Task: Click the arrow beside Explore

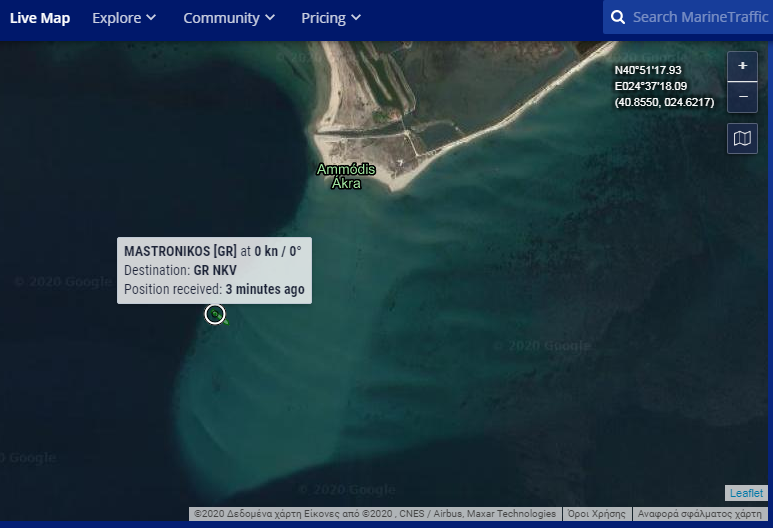Action: pos(151,18)
